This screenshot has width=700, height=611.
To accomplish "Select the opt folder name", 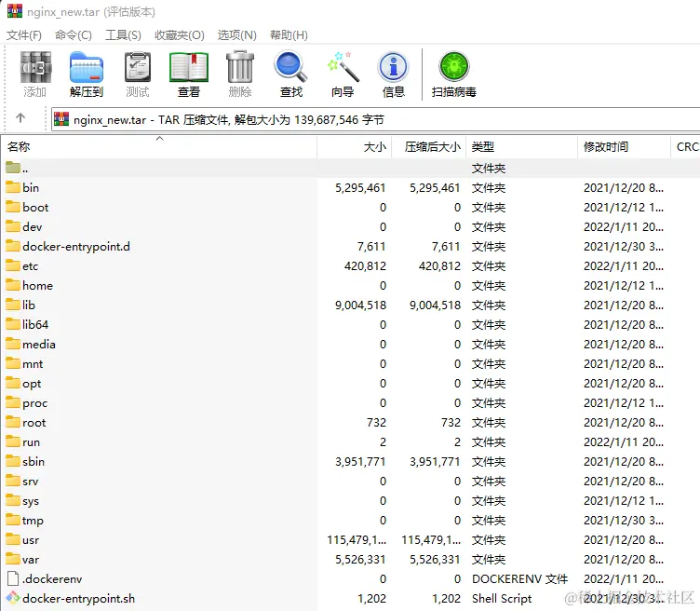I will click(x=32, y=384).
